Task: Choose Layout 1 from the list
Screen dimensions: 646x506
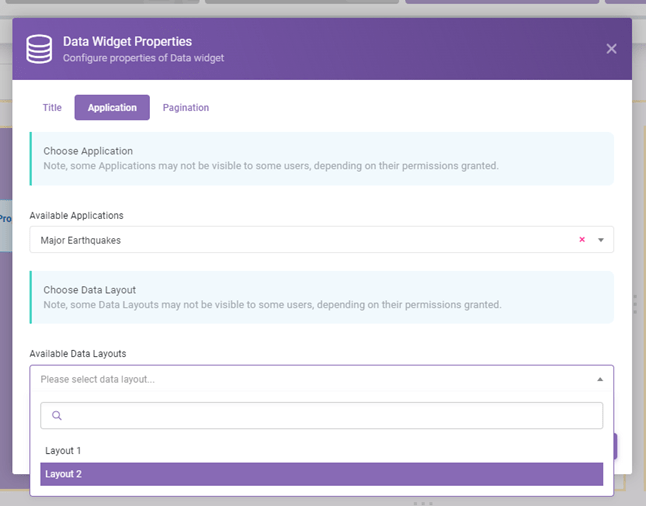Action: [x=64, y=451]
